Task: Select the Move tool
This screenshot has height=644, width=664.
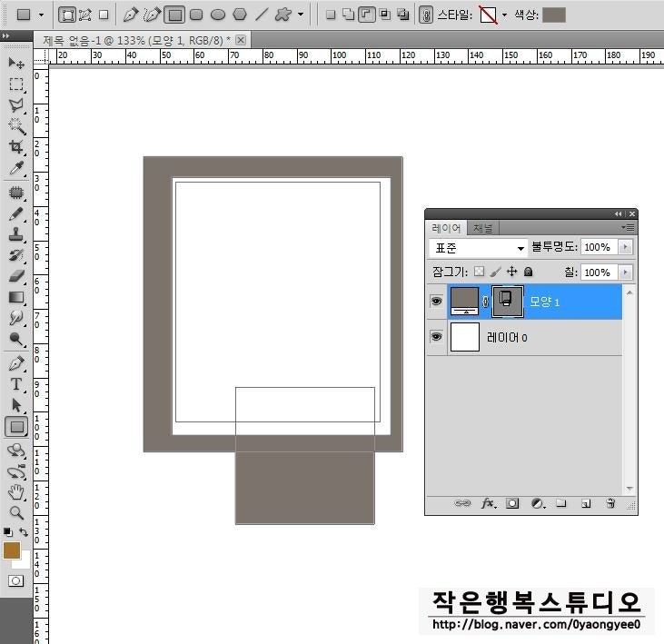Action: pos(16,63)
